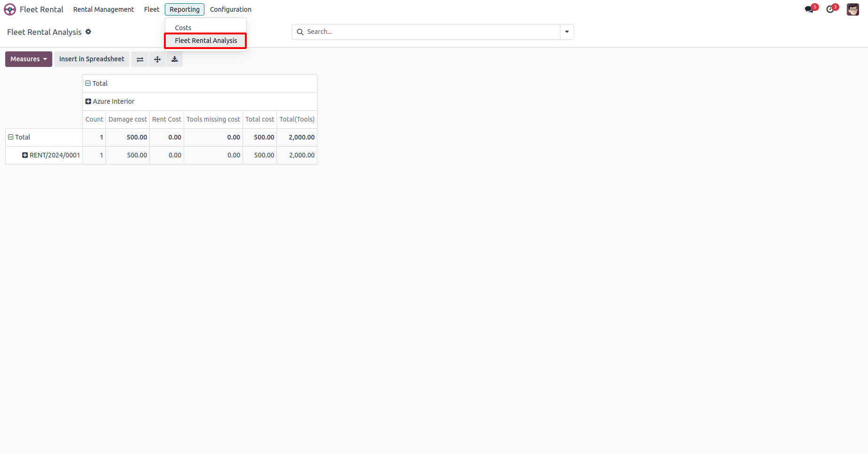Open the conversations messages icon
This screenshot has height=454, width=868.
point(810,9)
